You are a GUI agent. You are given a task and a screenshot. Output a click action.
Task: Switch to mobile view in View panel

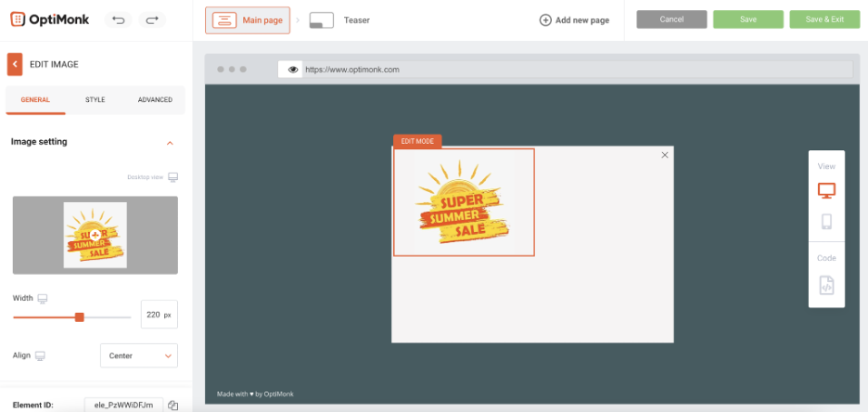point(826,222)
